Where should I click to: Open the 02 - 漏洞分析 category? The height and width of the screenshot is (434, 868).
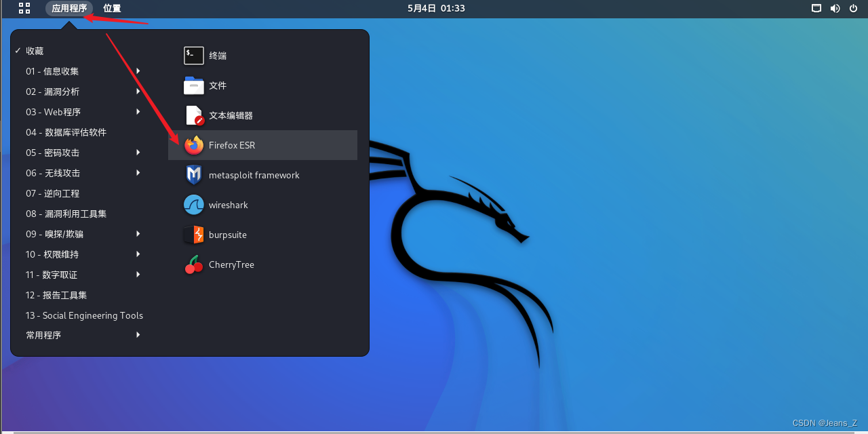pyautogui.click(x=52, y=92)
